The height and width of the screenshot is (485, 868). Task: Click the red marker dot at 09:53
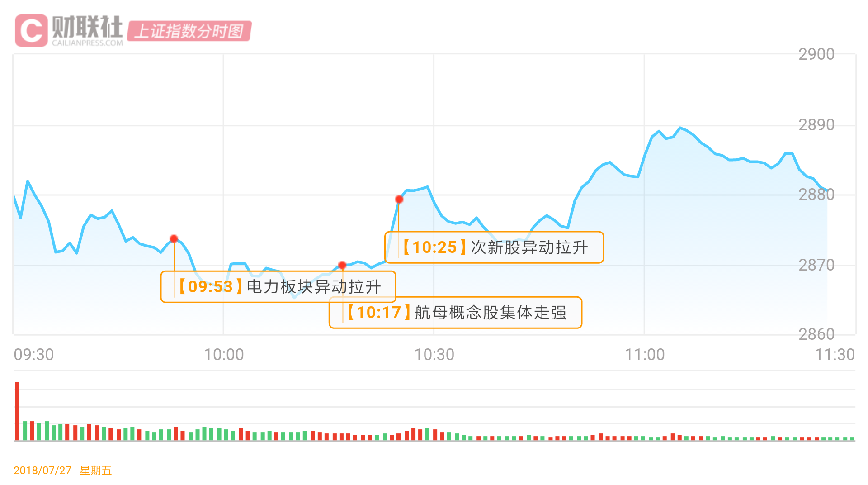(174, 239)
